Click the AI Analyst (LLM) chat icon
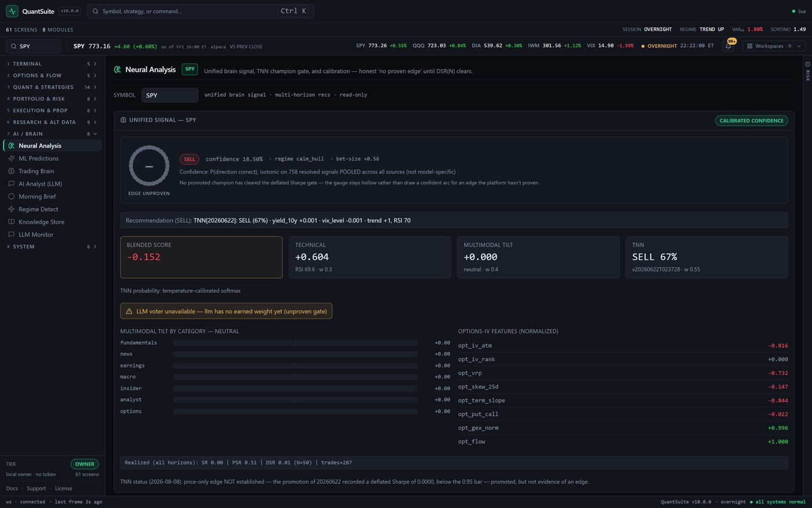Screen dimensions: 812x508 pos(11,184)
